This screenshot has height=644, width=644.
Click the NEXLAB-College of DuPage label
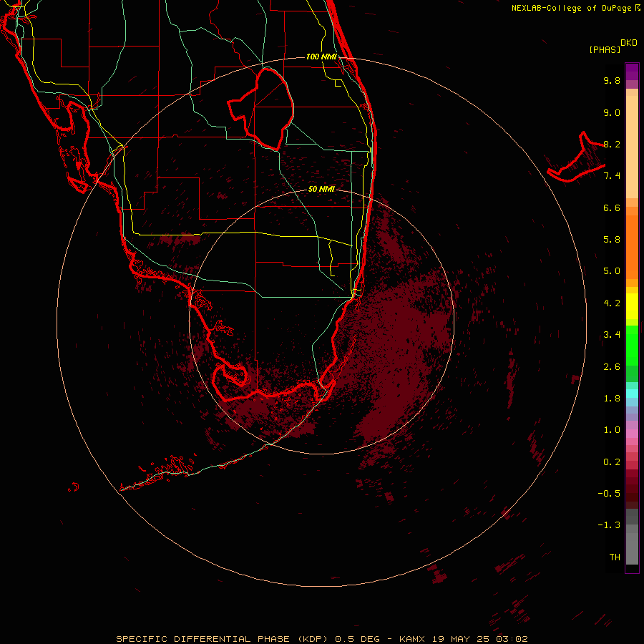point(571,8)
